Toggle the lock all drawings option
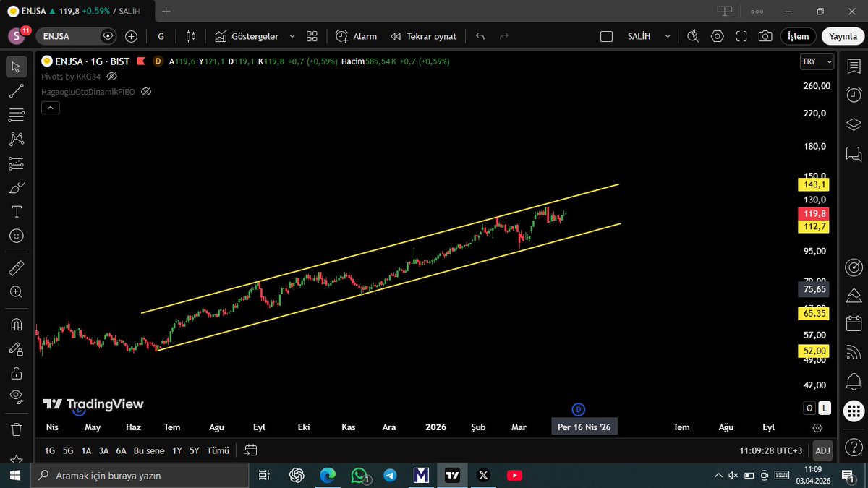868x488 pixels. 16,373
